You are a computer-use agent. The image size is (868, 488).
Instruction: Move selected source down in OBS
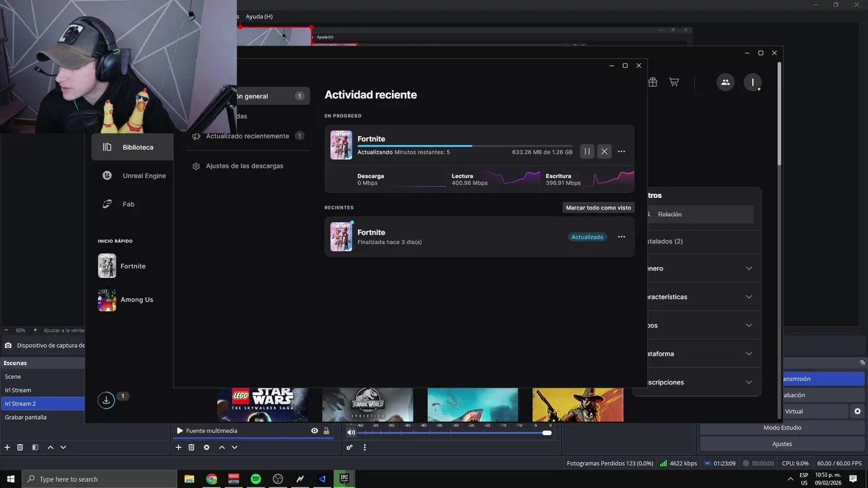235,447
